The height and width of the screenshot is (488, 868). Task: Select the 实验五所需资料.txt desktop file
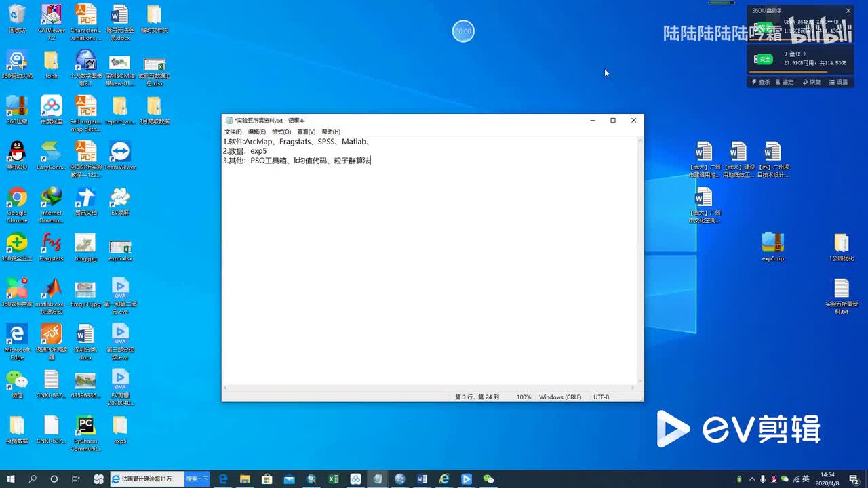[841, 297]
